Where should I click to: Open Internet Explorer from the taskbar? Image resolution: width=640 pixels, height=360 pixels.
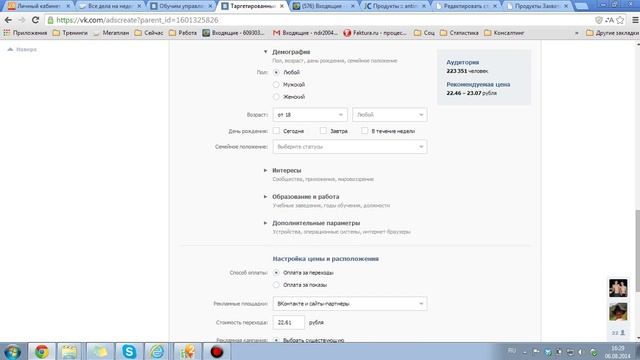pyautogui.click(x=157, y=351)
